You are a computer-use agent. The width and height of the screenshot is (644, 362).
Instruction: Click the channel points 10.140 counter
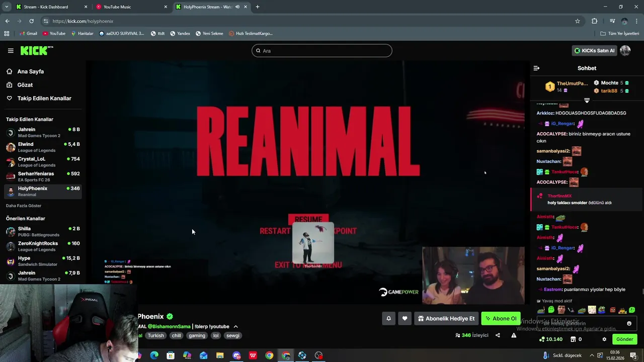coord(550,339)
